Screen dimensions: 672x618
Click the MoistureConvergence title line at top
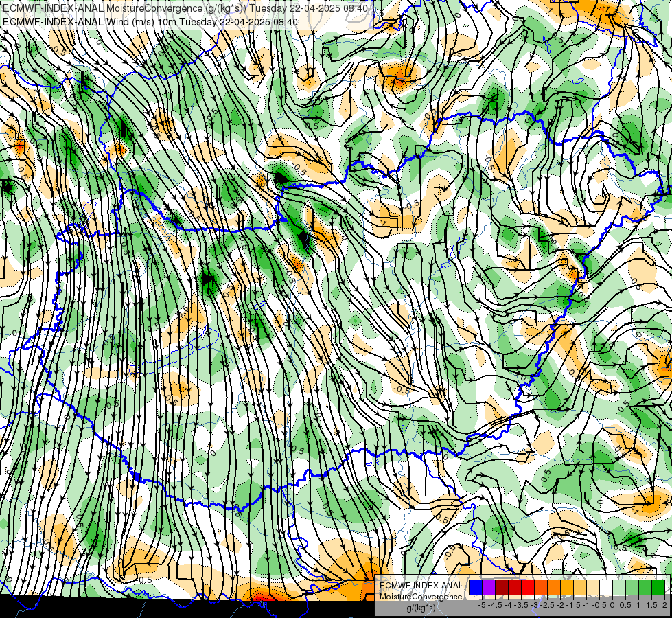coord(185,8)
